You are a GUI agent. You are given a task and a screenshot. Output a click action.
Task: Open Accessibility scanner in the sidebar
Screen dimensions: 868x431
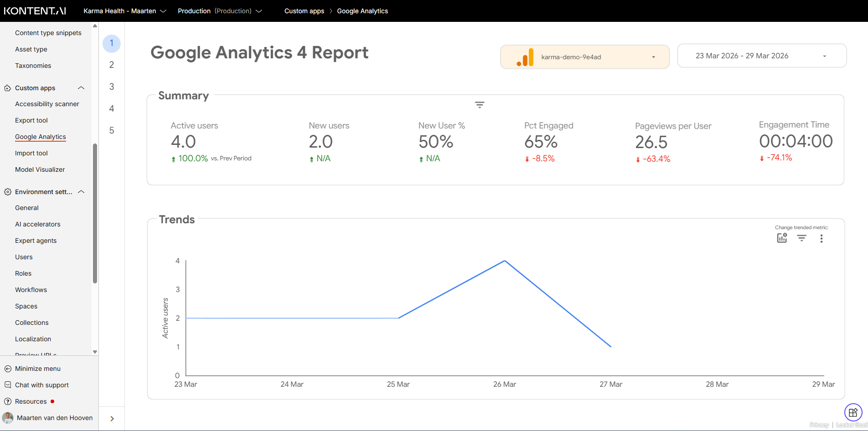click(x=47, y=104)
